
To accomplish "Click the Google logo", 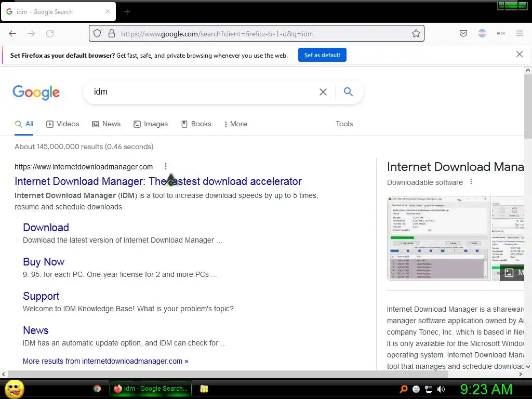I will coord(36,92).
